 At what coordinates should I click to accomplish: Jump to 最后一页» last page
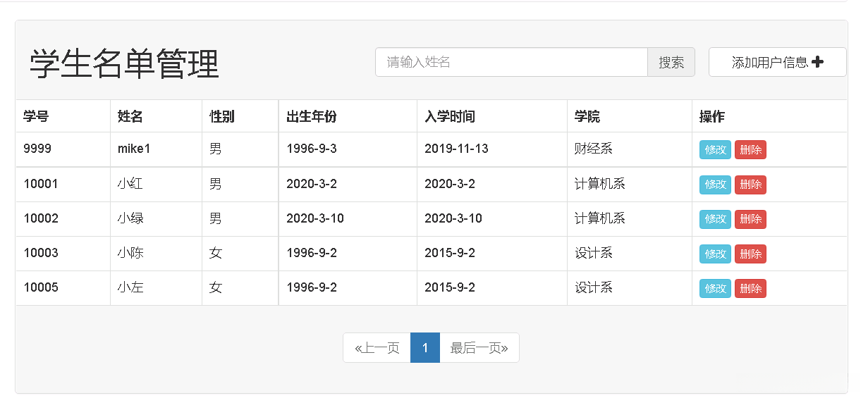[x=479, y=348]
